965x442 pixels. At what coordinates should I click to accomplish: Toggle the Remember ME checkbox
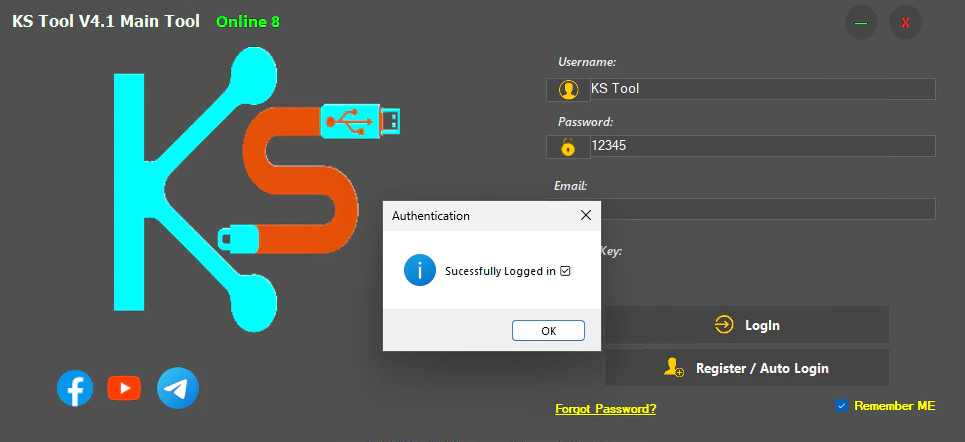(x=842, y=406)
